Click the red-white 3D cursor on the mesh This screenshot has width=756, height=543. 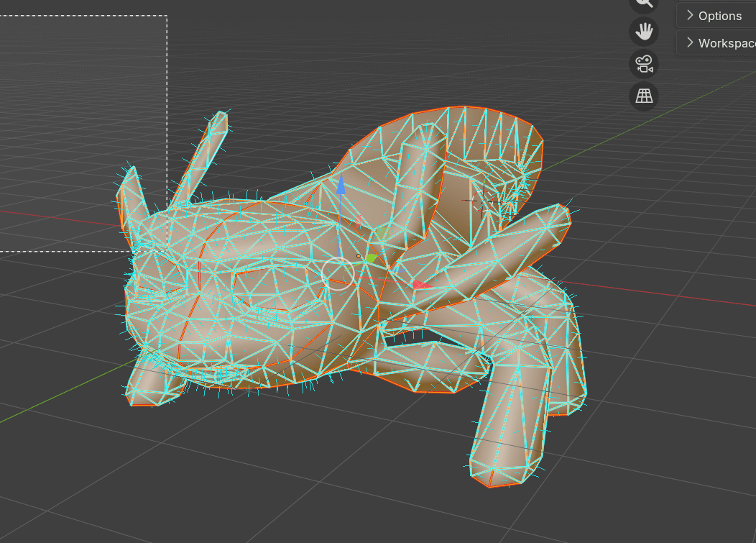pos(483,201)
